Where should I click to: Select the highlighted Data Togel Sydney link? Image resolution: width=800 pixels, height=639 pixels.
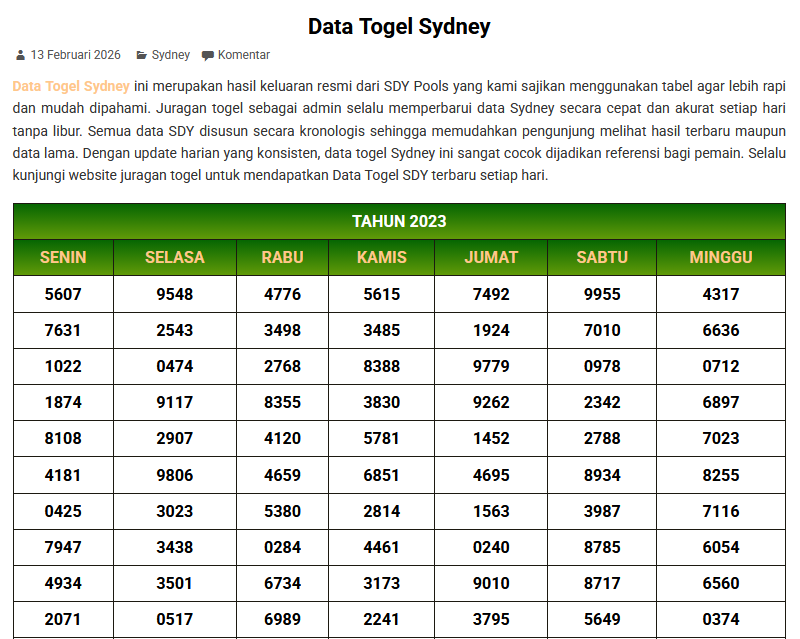[66, 86]
